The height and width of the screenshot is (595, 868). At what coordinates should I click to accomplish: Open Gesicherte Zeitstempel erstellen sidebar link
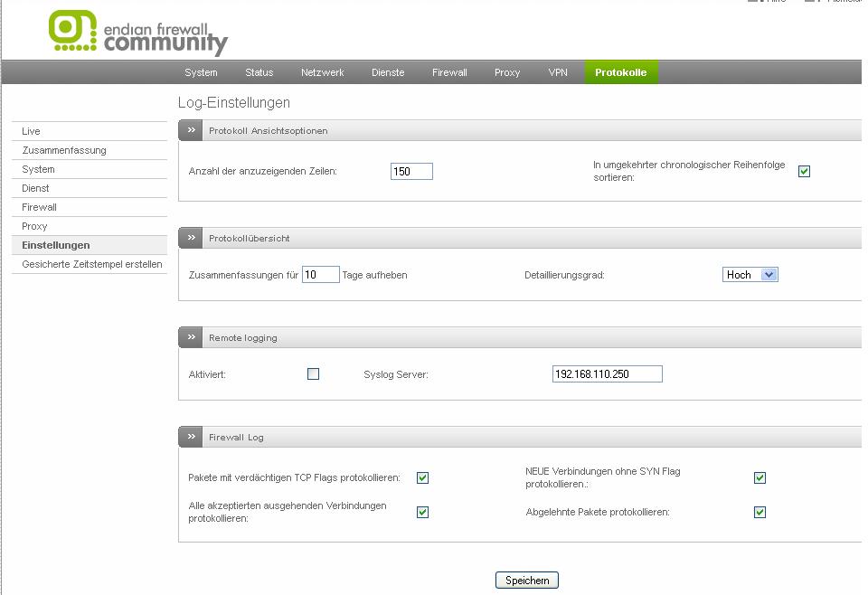[x=92, y=264]
